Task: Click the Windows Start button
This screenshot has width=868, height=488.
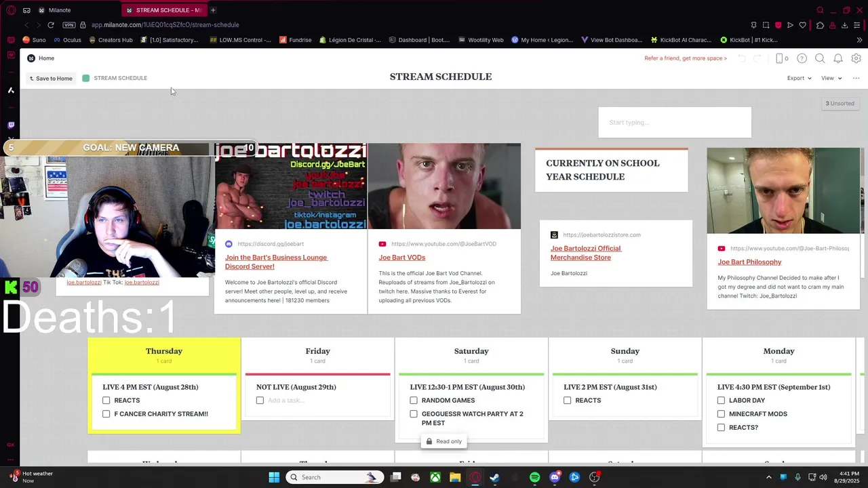Action: [x=274, y=477]
